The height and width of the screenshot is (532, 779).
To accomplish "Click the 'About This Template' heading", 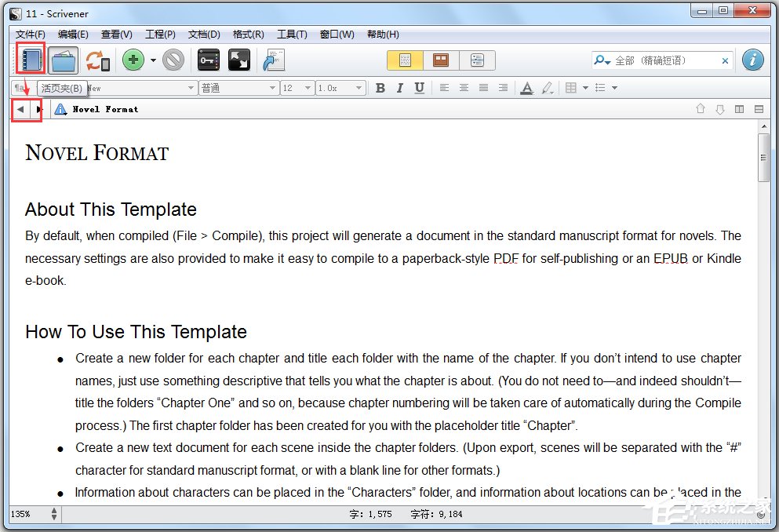I will pyautogui.click(x=111, y=210).
